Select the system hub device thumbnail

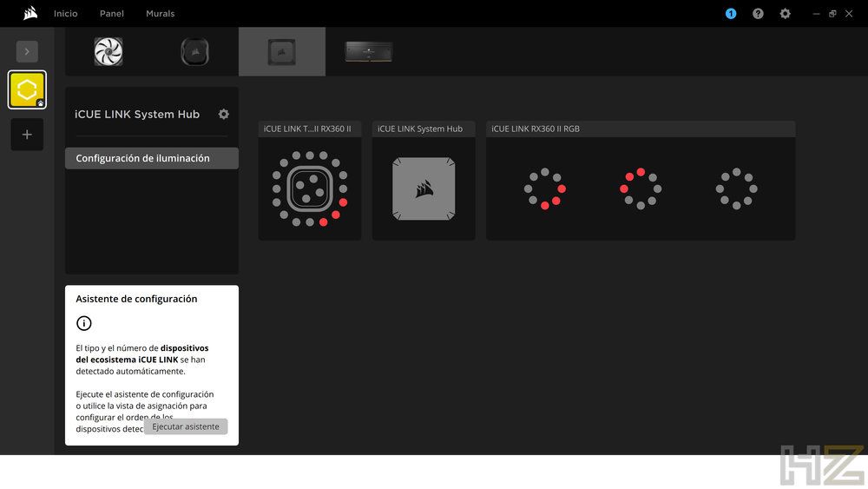point(282,52)
